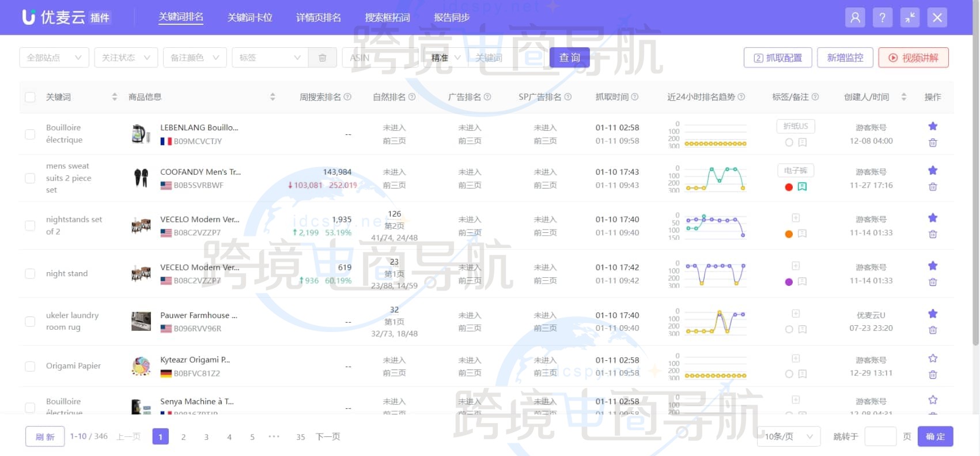Viewport: 980px width, 456px height.
Task: Show info tooltip for 周搜索排名
Action: click(347, 97)
